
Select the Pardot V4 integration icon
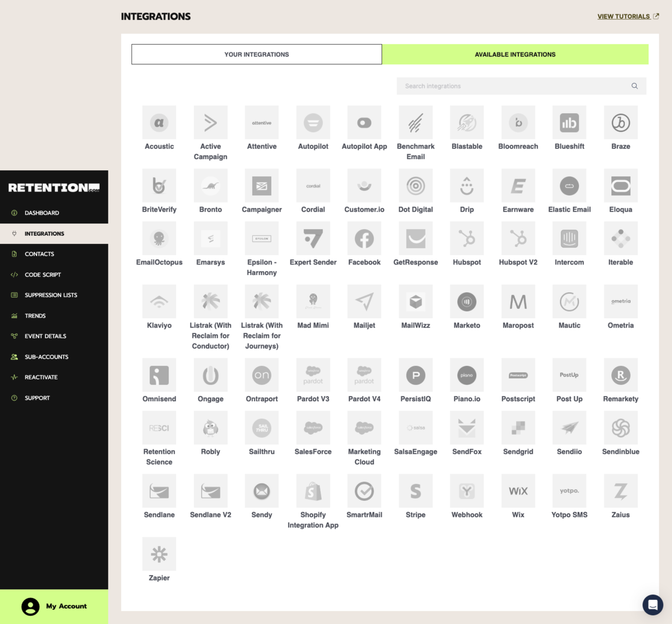coord(364,375)
